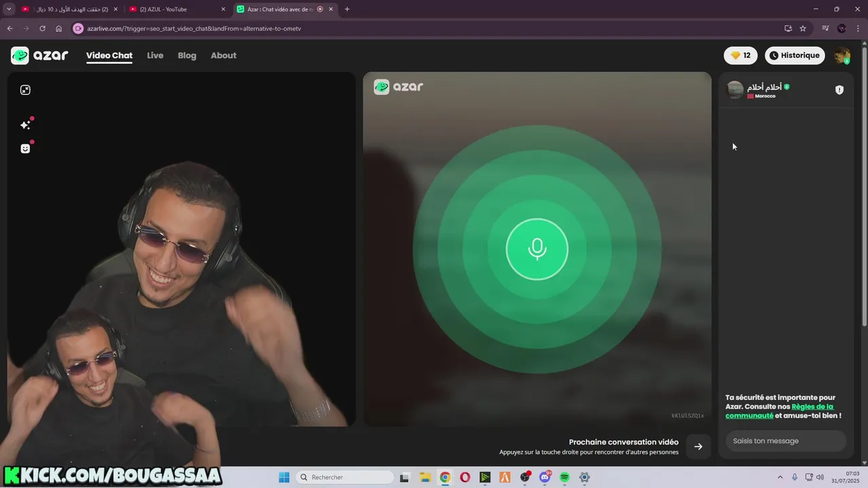
Task: Open OBS Studio from the taskbar
Action: coord(525,477)
